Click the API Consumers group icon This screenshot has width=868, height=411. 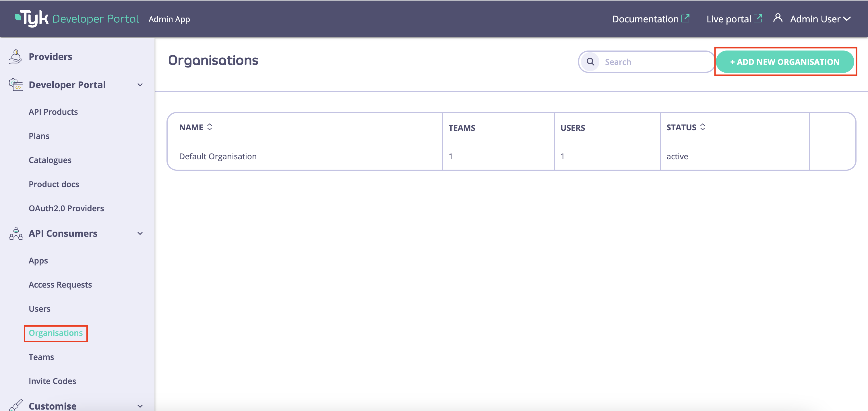(15, 233)
